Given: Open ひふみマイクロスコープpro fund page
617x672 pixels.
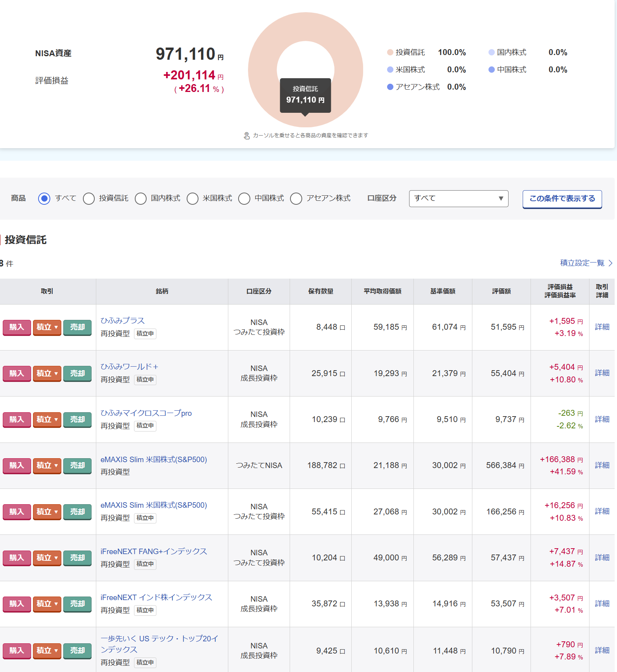Looking at the screenshot, I should click(x=146, y=413).
